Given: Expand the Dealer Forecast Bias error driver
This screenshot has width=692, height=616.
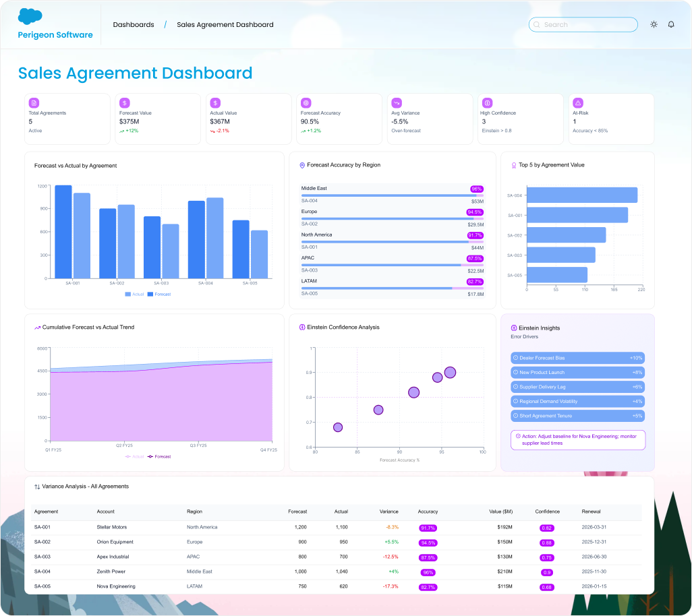Looking at the screenshot, I should click(x=577, y=358).
